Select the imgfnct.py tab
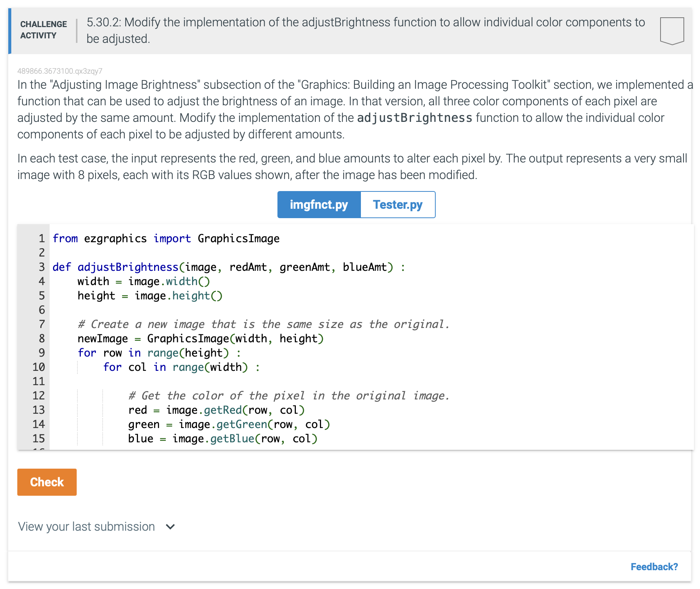This screenshot has width=700, height=589. pos(318,205)
